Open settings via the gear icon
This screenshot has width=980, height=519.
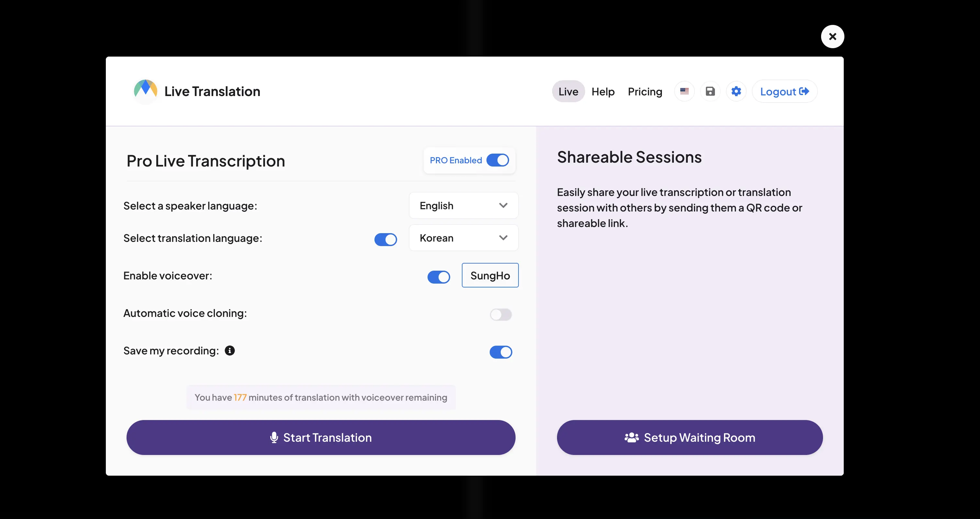tap(736, 91)
